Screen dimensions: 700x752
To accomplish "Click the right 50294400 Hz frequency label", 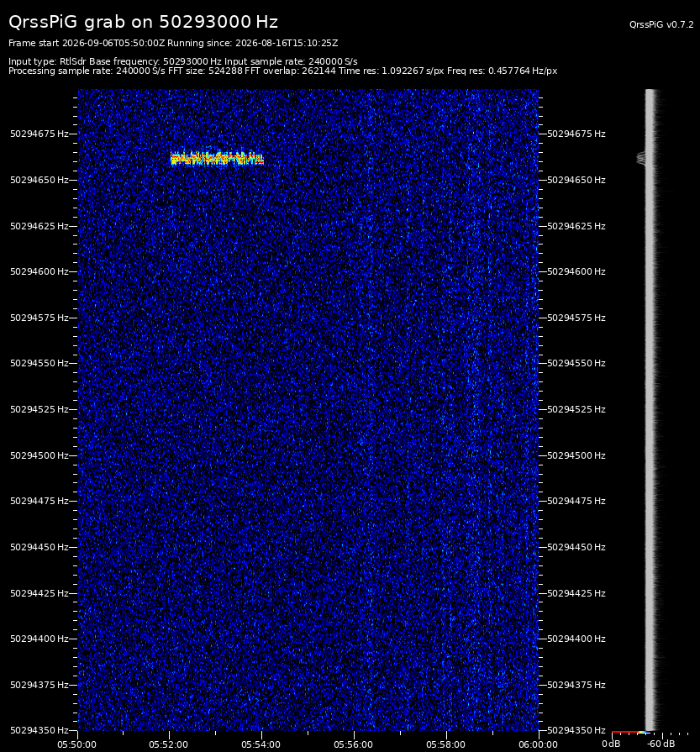I will [576, 639].
